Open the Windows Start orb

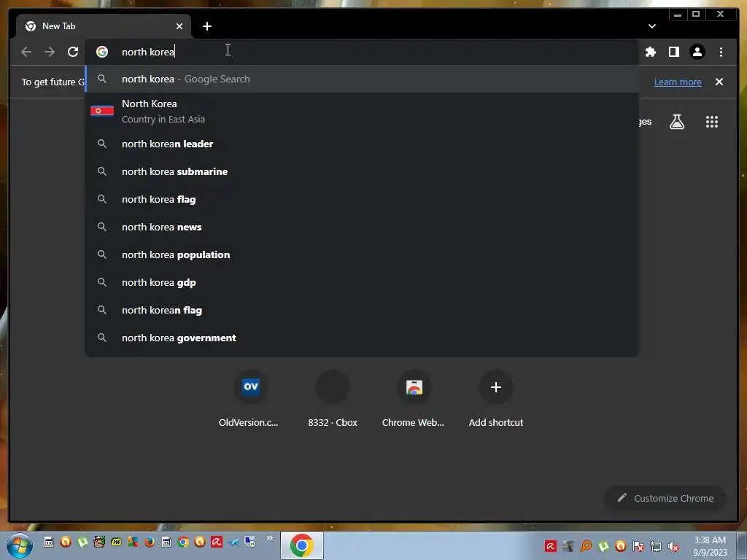pos(20,545)
